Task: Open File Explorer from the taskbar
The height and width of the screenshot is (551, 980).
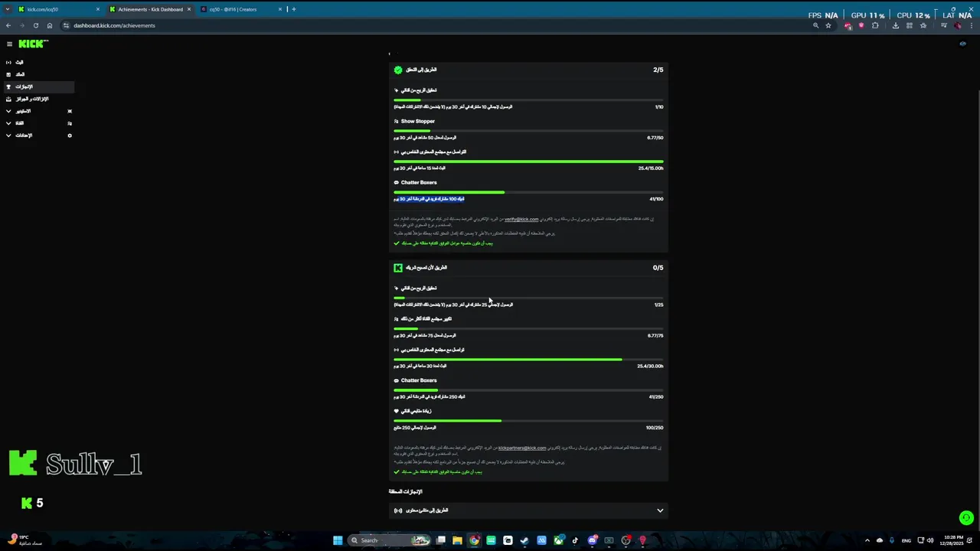Action: tap(457, 540)
